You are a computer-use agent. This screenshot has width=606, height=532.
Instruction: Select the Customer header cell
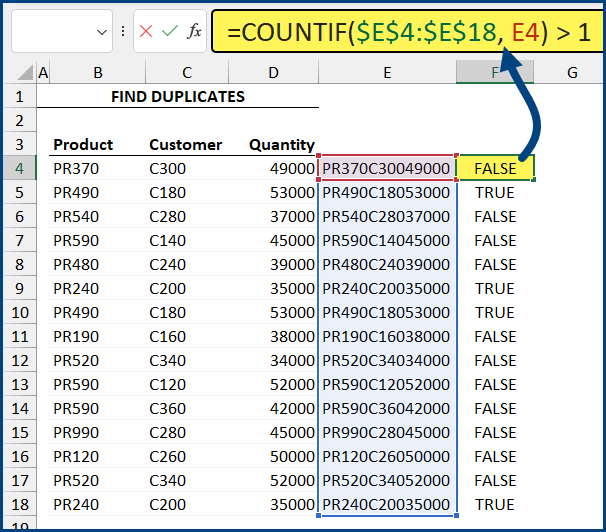tap(186, 144)
